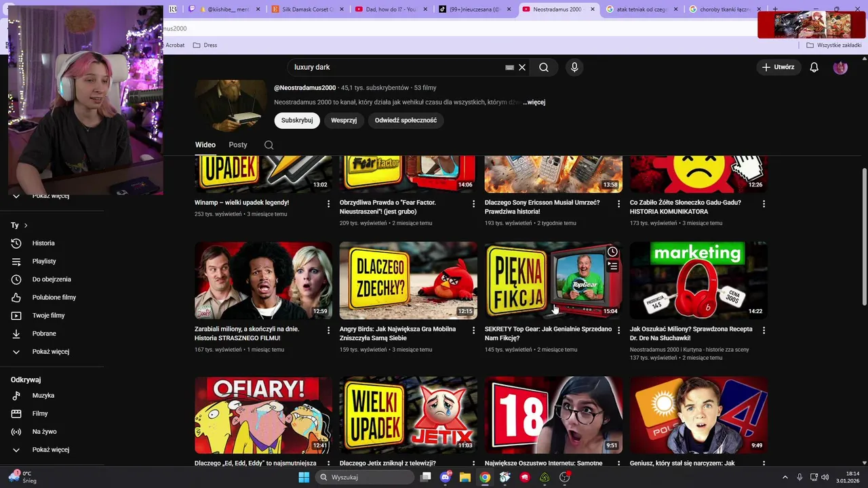Open the Wielki Upadek Jetix thumbnail

pyautogui.click(x=408, y=415)
